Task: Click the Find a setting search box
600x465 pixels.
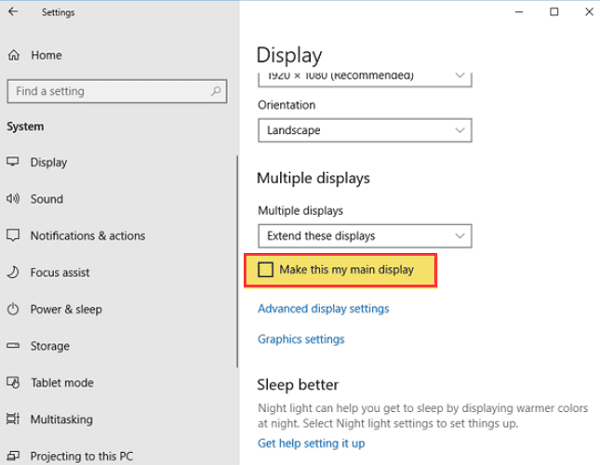Action: (117, 91)
